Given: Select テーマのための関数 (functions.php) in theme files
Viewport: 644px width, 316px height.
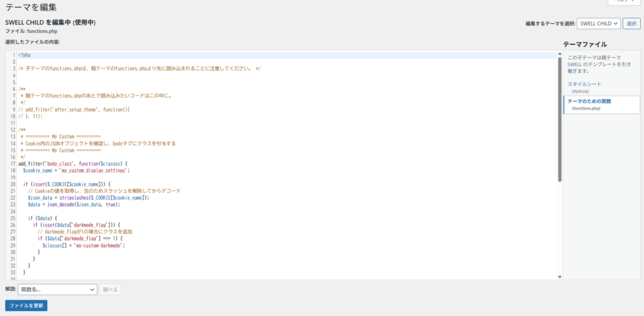Looking at the screenshot, I should [x=589, y=101].
